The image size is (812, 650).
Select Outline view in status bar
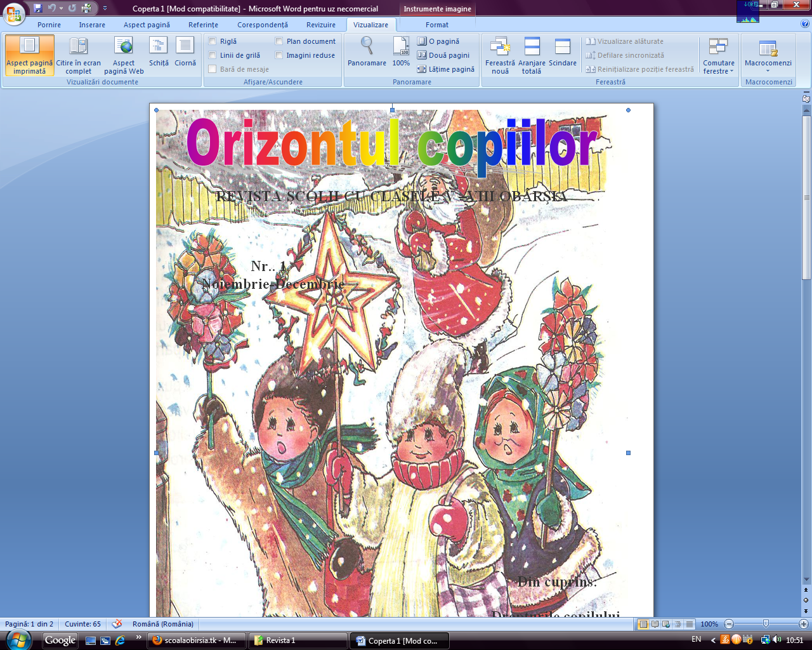point(678,624)
